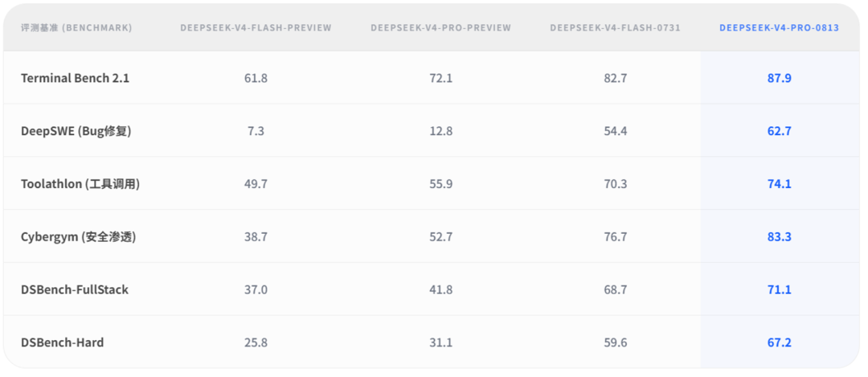Click the 74.1 Toolathlon score
The image size is (868, 377).
[x=779, y=184]
